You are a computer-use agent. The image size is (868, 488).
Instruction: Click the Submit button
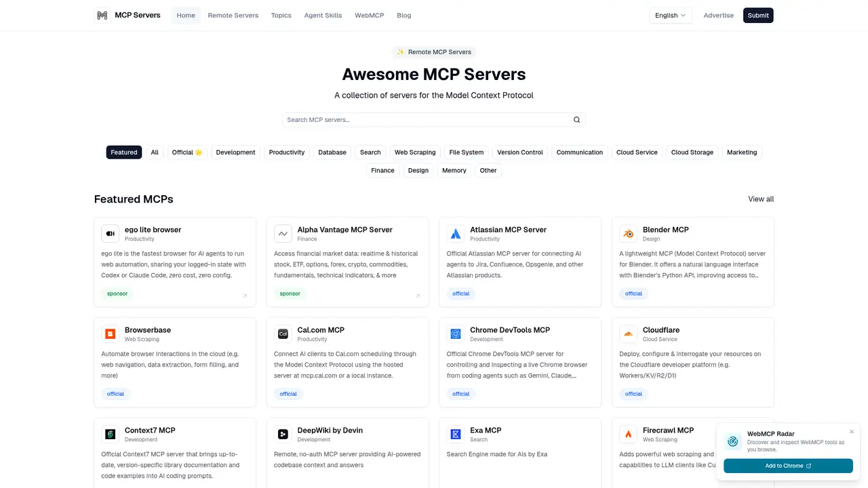[758, 16]
